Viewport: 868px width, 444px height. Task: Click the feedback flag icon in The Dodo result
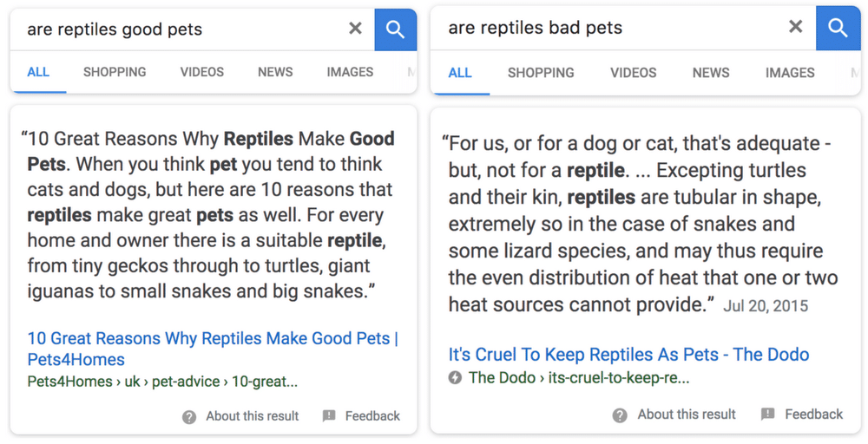[x=768, y=415]
